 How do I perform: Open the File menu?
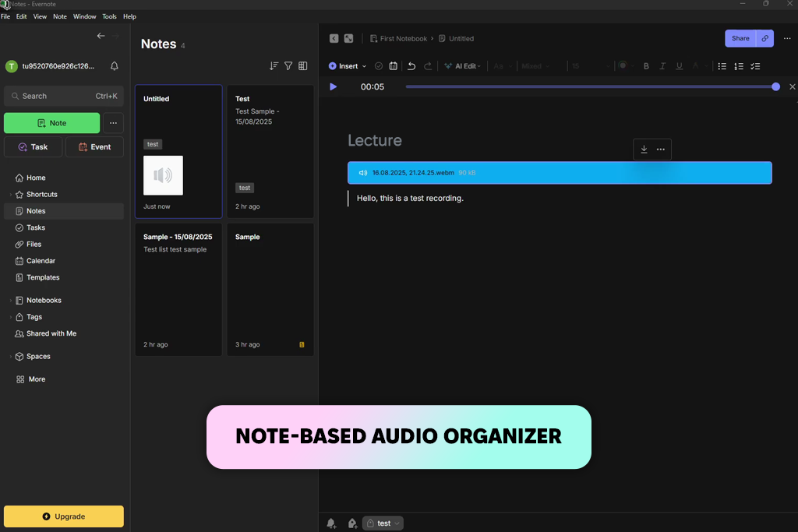[5, 16]
